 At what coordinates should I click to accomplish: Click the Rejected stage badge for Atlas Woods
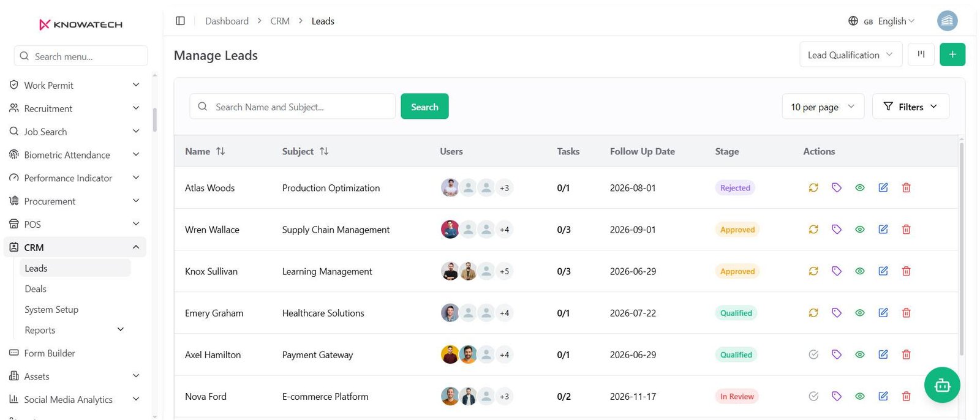click(x=735, y=188)
